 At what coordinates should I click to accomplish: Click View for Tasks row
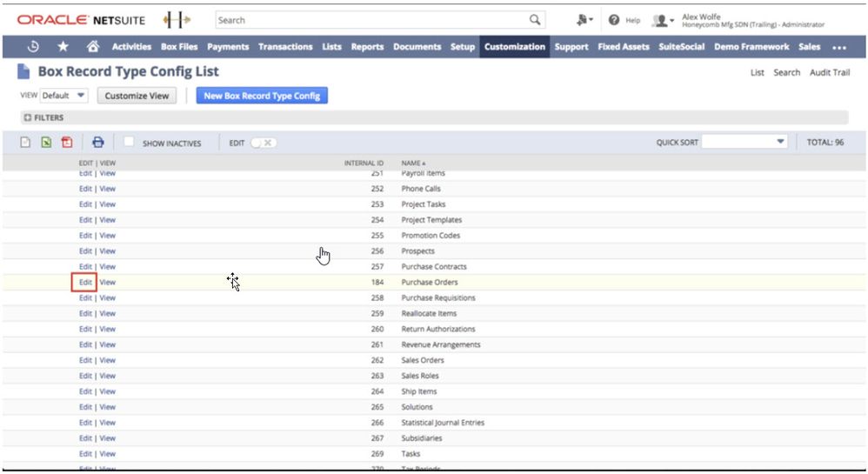(x=107, y=454)
